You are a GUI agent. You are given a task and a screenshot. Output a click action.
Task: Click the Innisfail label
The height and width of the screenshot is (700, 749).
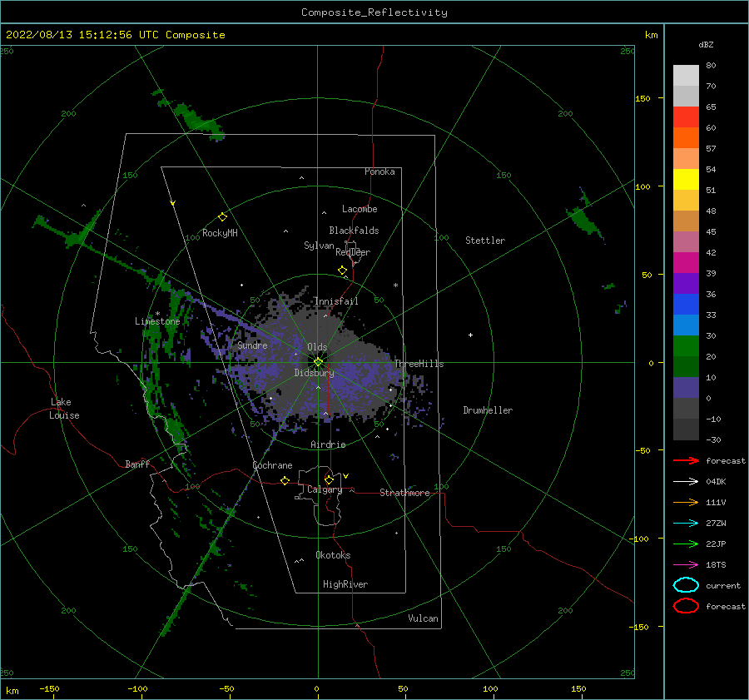click(336, 301)
